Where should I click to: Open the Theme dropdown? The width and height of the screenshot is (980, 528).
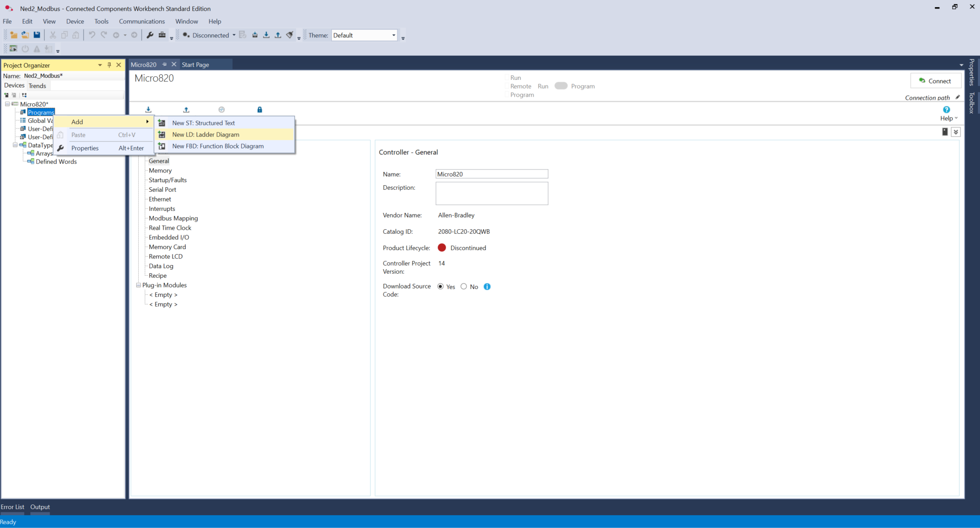[393, 35]
